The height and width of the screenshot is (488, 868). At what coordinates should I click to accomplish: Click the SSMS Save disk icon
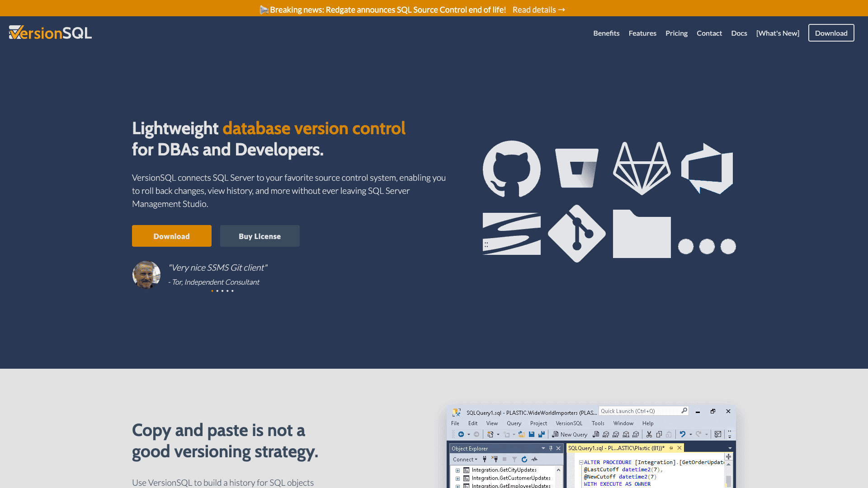[x=532, y=434]
